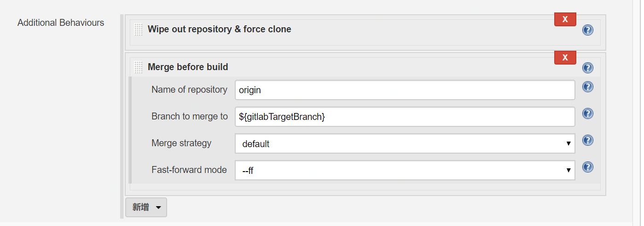Viewport: 644px width, 226px height.
Task: Click the Fast-forward mode label text
Action: pos(189,170)
